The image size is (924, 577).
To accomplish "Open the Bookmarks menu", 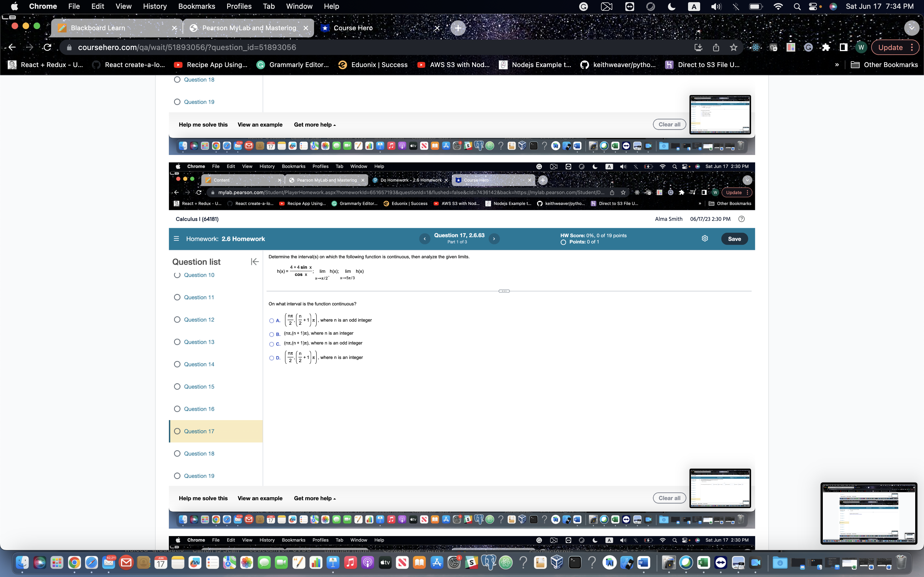I will pos(197,6).
